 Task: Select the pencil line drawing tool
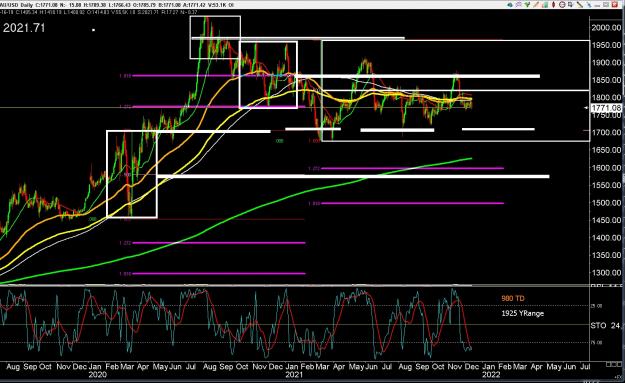coord(536,4)
